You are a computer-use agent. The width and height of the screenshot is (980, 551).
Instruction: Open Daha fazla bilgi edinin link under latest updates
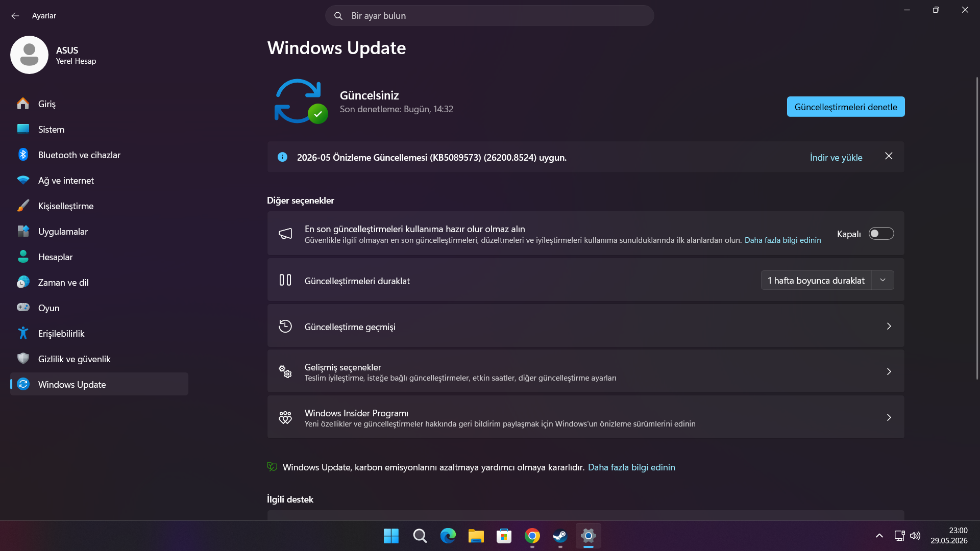(783, 240)
